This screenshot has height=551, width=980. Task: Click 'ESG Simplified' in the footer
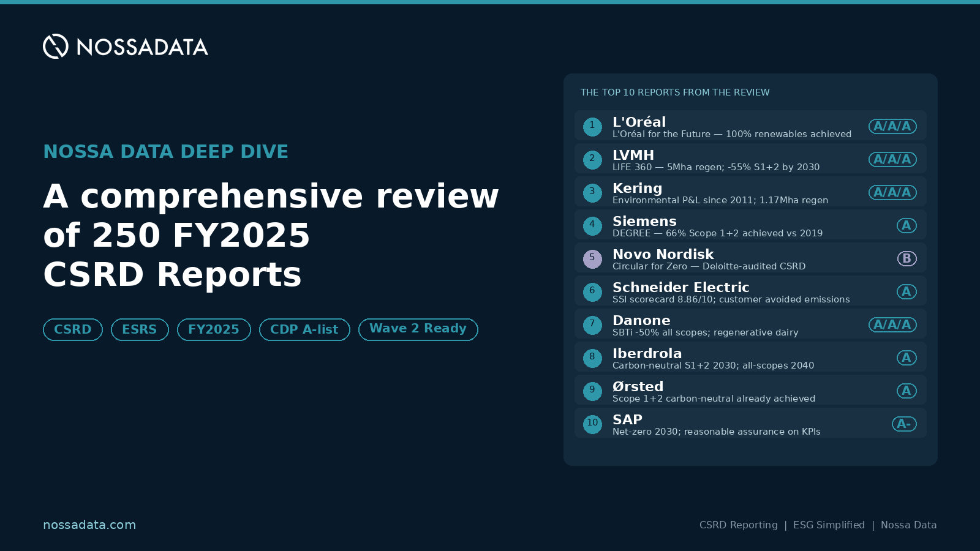[829, 525]
